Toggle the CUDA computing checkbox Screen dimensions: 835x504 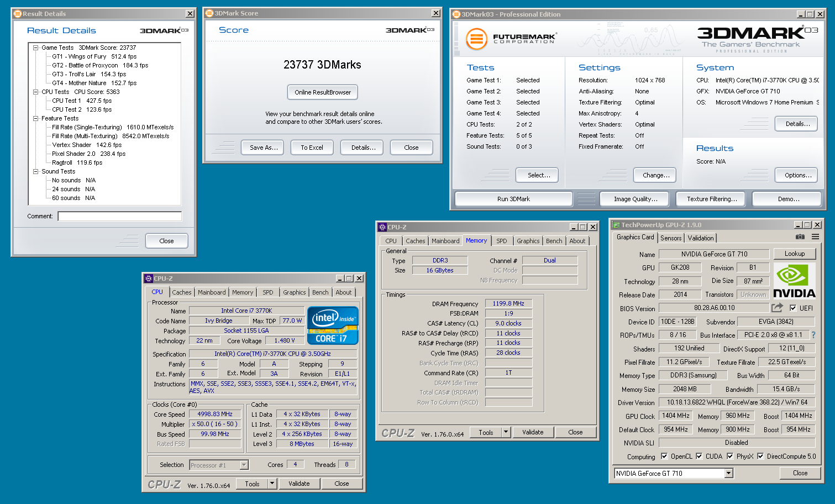(699, 456)
